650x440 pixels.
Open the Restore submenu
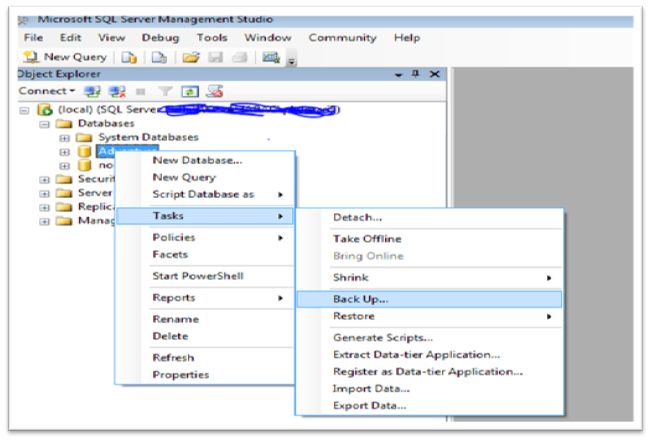pyautogui.click(x=429, y=316)
